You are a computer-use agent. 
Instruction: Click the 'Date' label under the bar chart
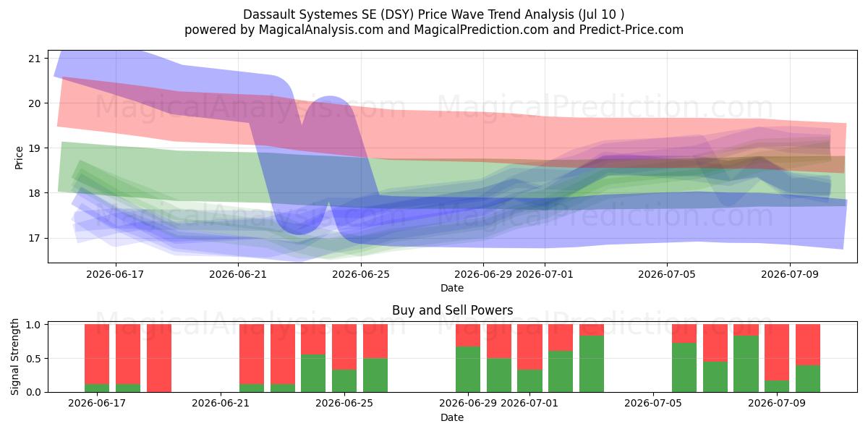(452, 417)
